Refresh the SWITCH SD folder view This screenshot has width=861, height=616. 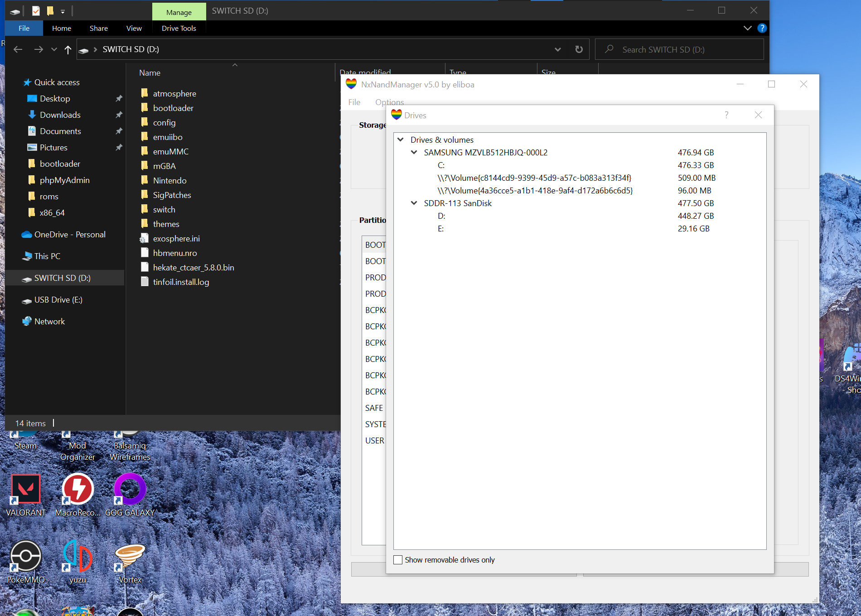tap(579, 49)
